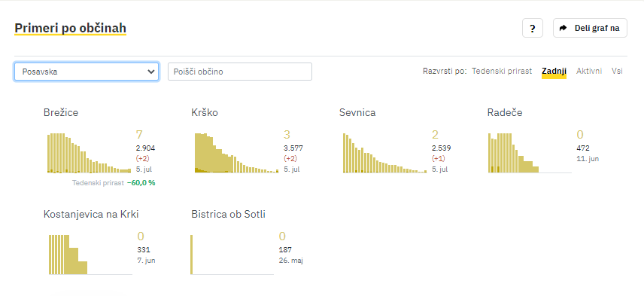Open the question mark help button
This screenshot has height=296, width=644.
coord(533,28)
